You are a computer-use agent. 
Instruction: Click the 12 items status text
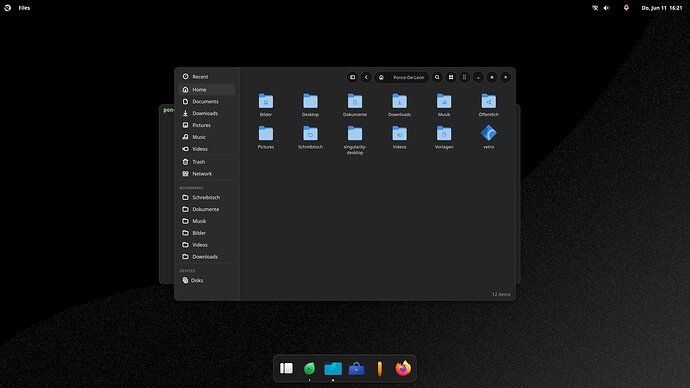click(x=501, y=294)
